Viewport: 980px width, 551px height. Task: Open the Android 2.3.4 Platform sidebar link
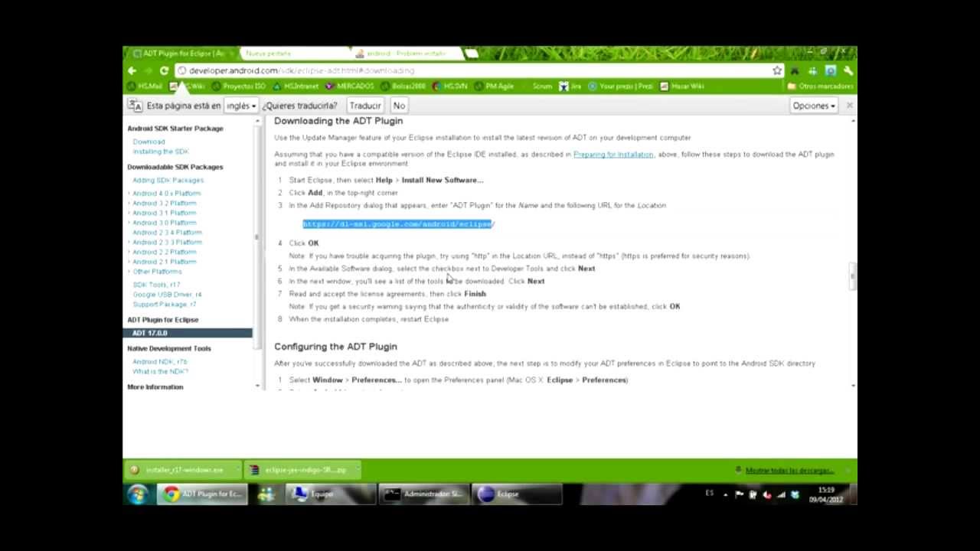coord(167,233)
